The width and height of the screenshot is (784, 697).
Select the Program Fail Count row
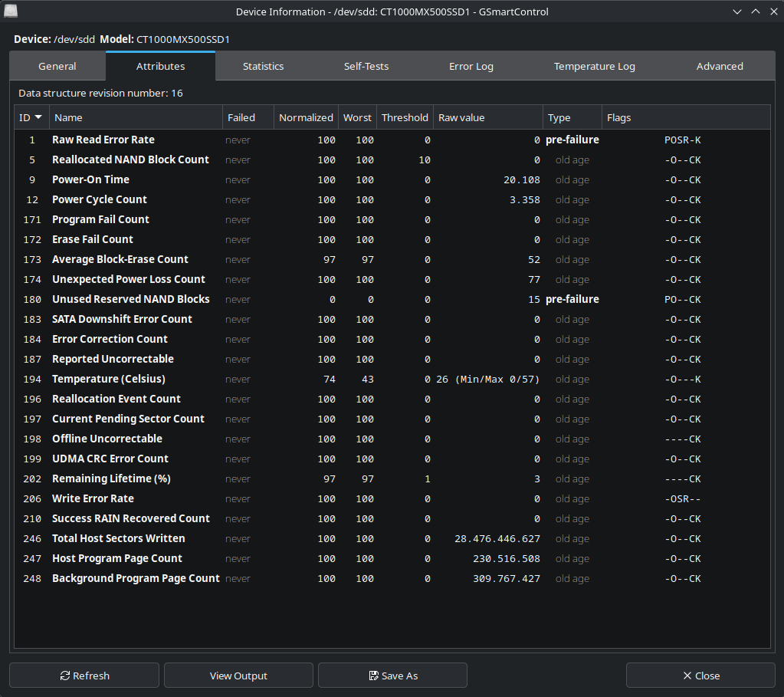392,219
